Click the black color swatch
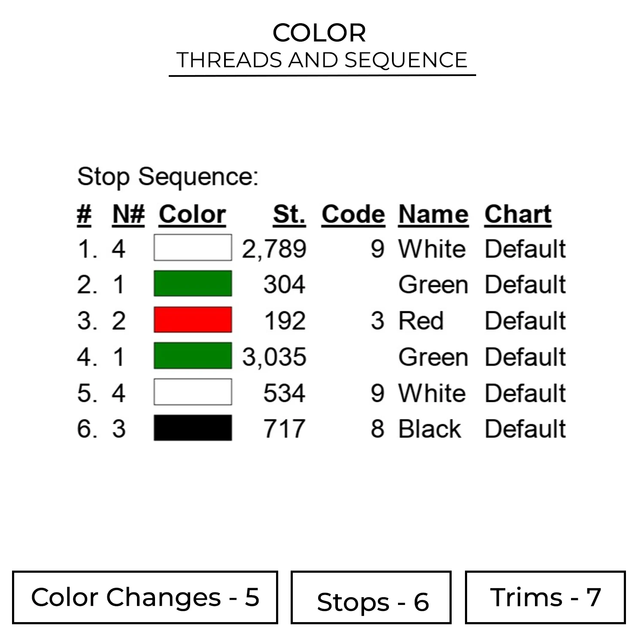This screenshot has height=644, width=644. click(x=193, y=428)
